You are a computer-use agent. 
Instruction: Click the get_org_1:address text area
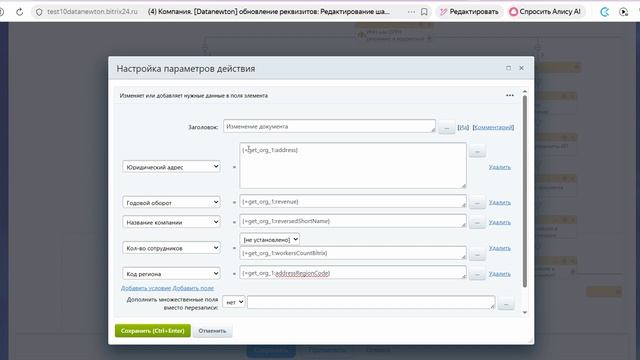pyautogui.click(x=353, y=165)
